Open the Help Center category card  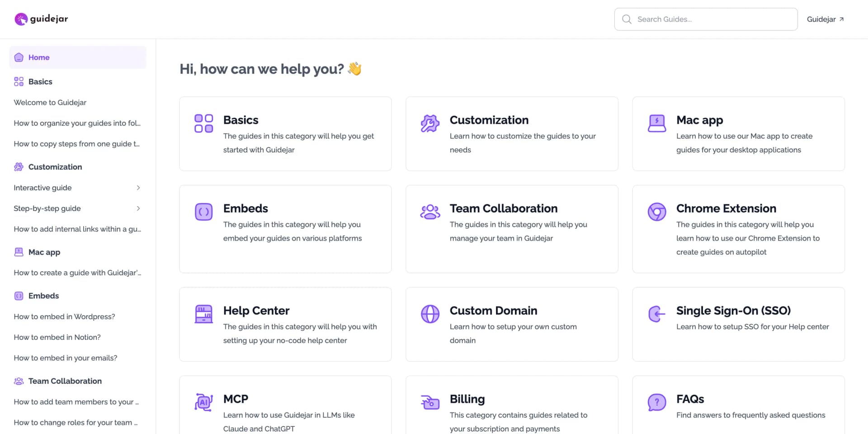[x=285, y=324]
